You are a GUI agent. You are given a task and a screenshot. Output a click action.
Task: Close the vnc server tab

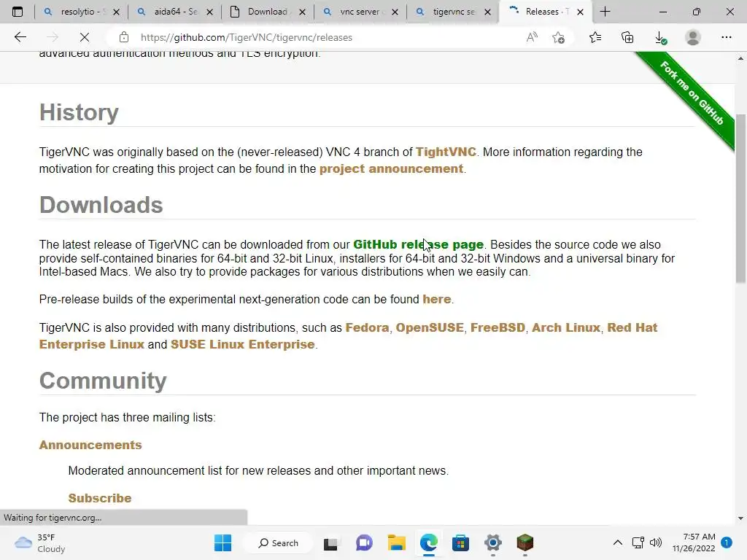395,12
